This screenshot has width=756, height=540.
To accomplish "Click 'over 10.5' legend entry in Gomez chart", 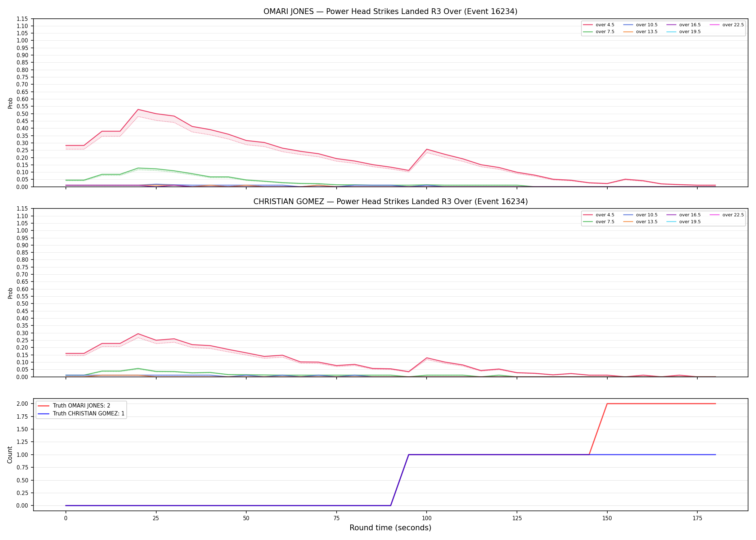I will pyautogui.click(x=640, y=215).
